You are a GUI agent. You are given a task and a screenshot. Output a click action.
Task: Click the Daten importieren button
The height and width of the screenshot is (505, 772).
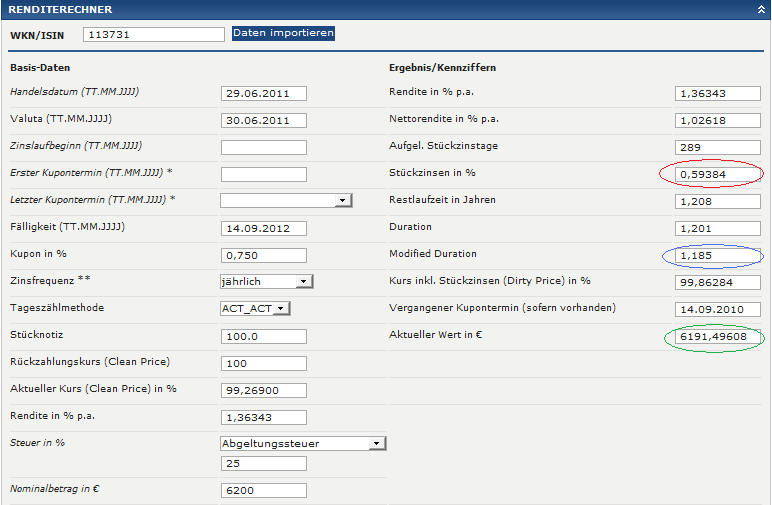point(284,33)
